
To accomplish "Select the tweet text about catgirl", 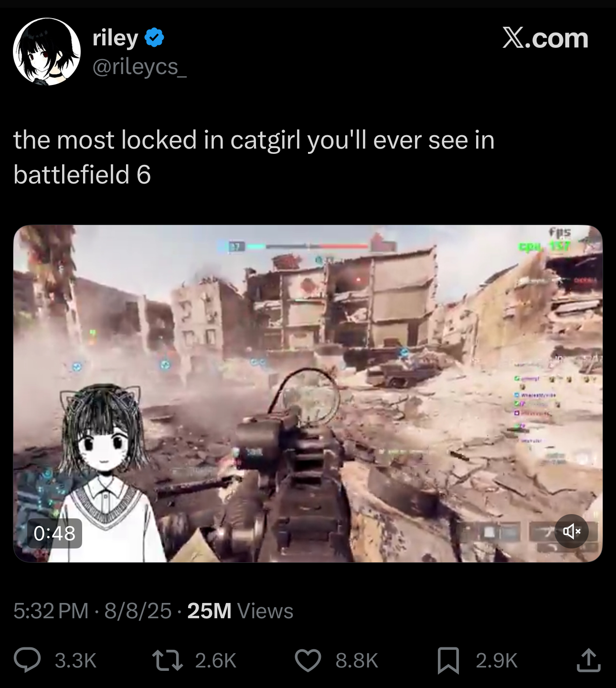I will pyautogui.click(x=254, y=157).
